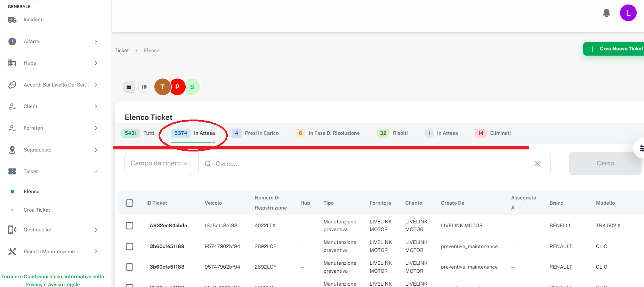Screen dimensions: 644x287
Task: Toggle the select-all tickets header checkbox
Action: [x=129, y=203]
